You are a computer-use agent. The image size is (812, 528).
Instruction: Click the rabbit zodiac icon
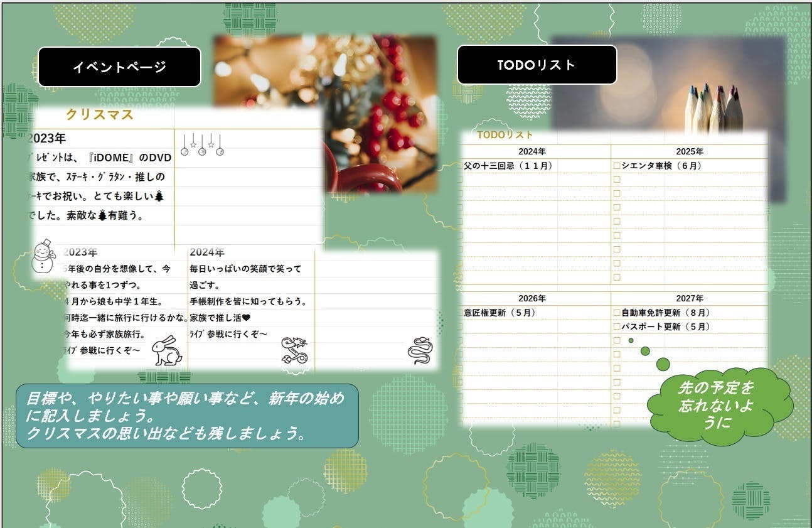pos(168,350)
